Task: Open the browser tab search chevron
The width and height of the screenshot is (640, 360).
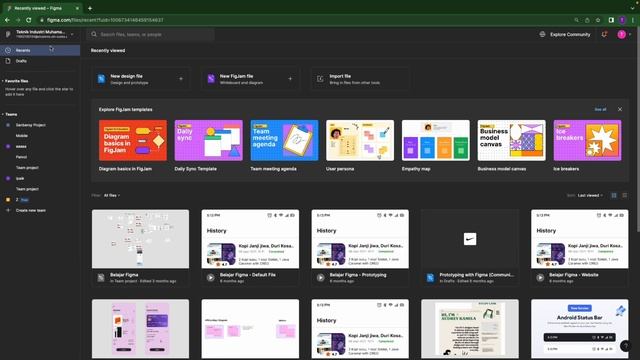Action: (632, 8)
